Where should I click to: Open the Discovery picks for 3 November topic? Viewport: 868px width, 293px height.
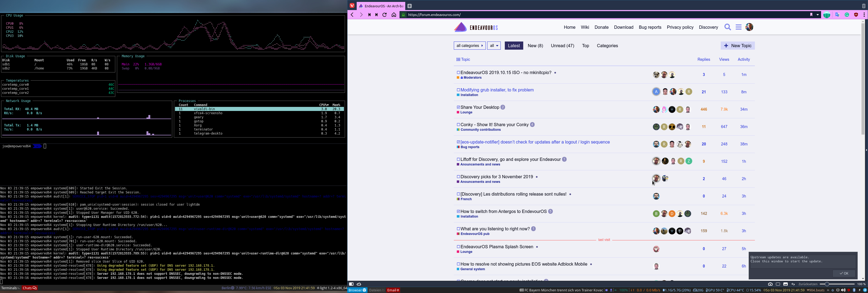tap(497, 177)
